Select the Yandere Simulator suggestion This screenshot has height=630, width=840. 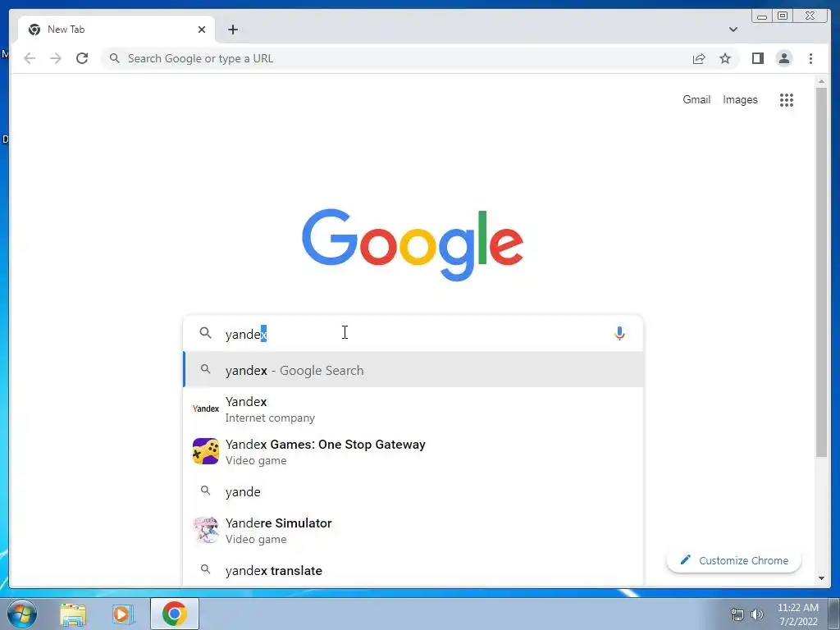click(x=413, y=531)
